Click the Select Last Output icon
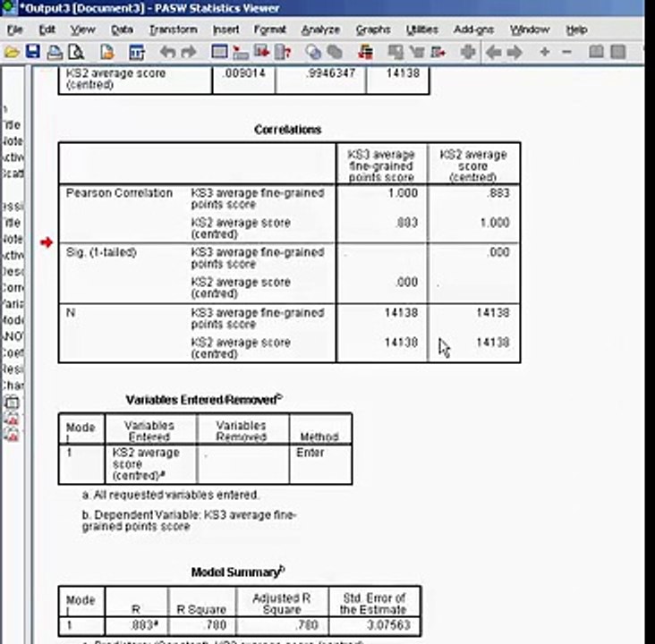The image size is (655, 644). (x=365, y=52)
